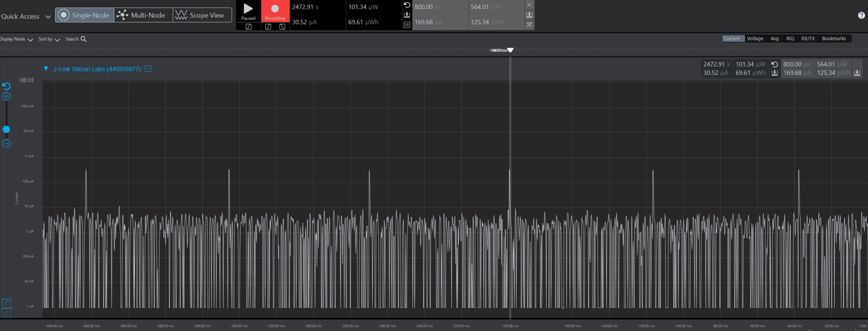Click the blue Y-axis zoom slider handle
Image resolution: width=868 pixels, height=331 pixels.
pos(6,129)
